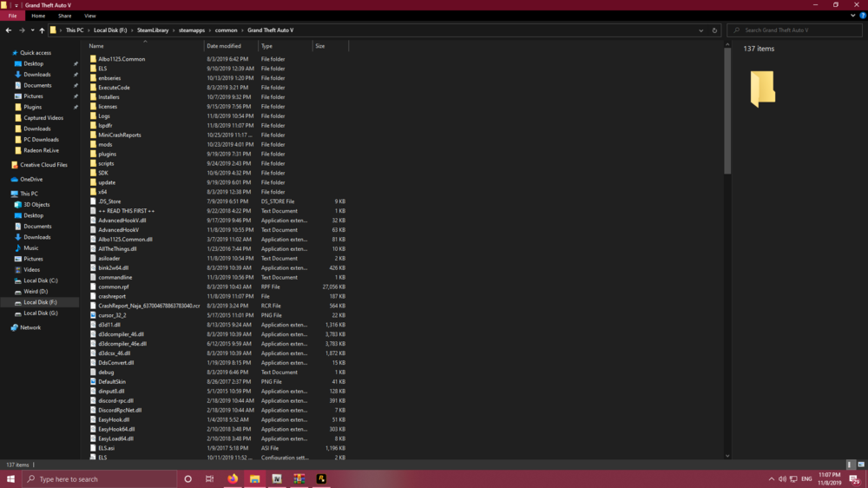Image resolution: width=868 pixels, height=488 pixels.
Task: Select the common.rpf file
Action: click(114, 287)
